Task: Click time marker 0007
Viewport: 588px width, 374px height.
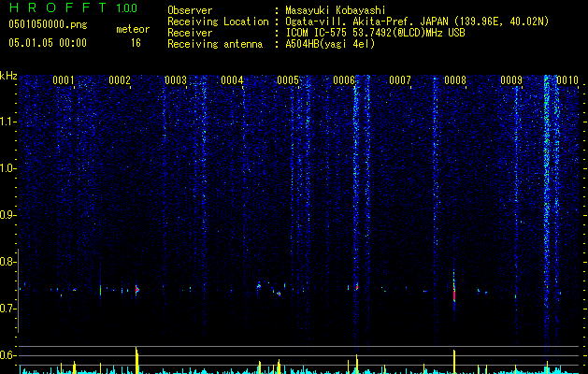Action: click(x=400, y=80)
